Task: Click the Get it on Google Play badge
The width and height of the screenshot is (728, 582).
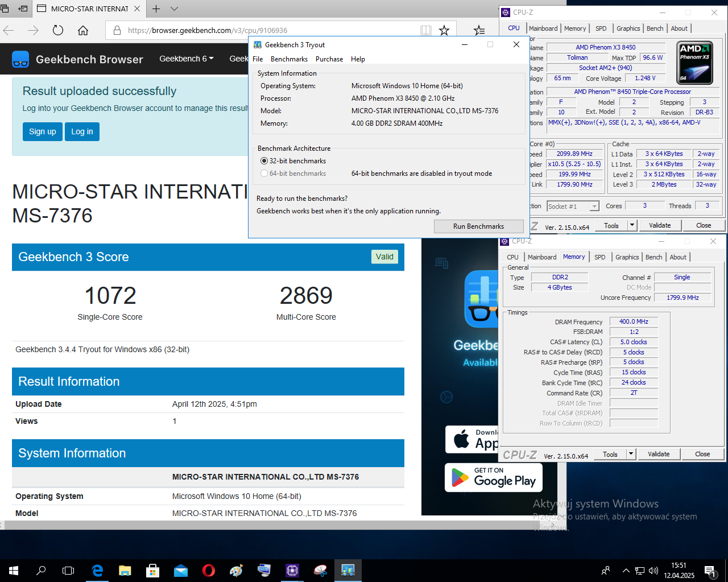Action: (x=494, y=477)
